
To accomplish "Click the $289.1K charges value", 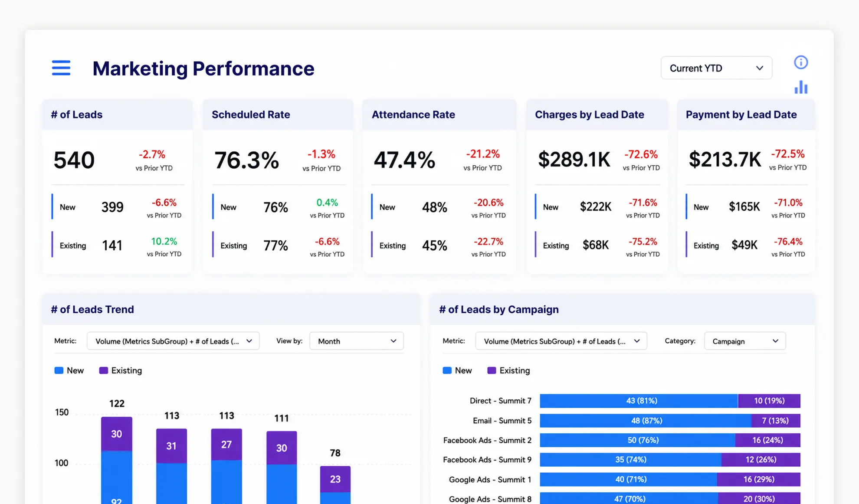I will 574,160.
